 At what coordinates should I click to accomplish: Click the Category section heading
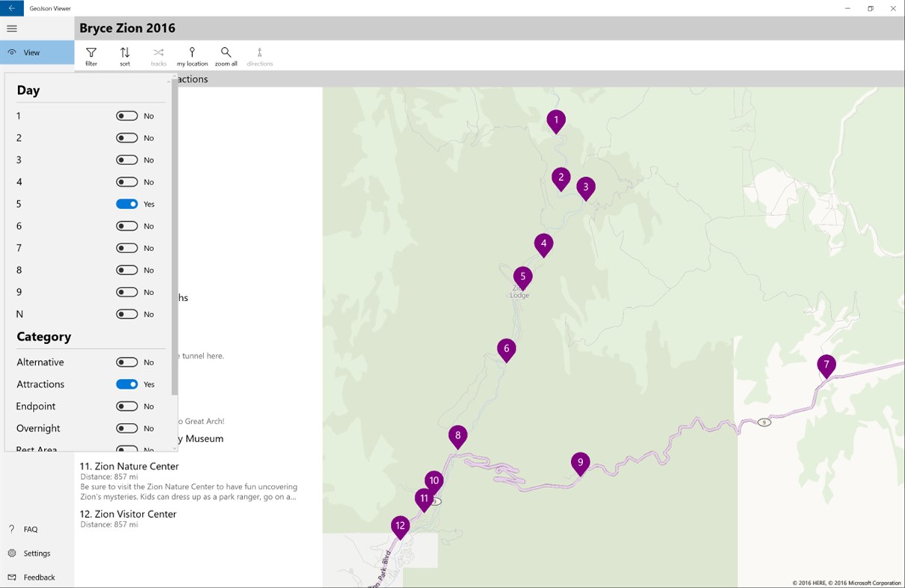click(x=44, y=337)
